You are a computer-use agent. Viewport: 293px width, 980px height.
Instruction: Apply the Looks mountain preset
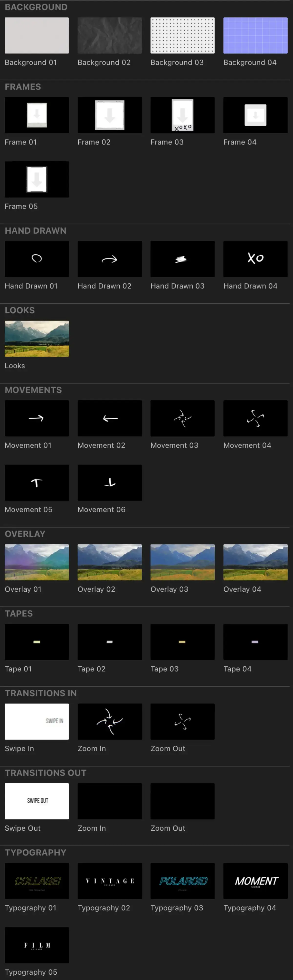pos(37,338)
